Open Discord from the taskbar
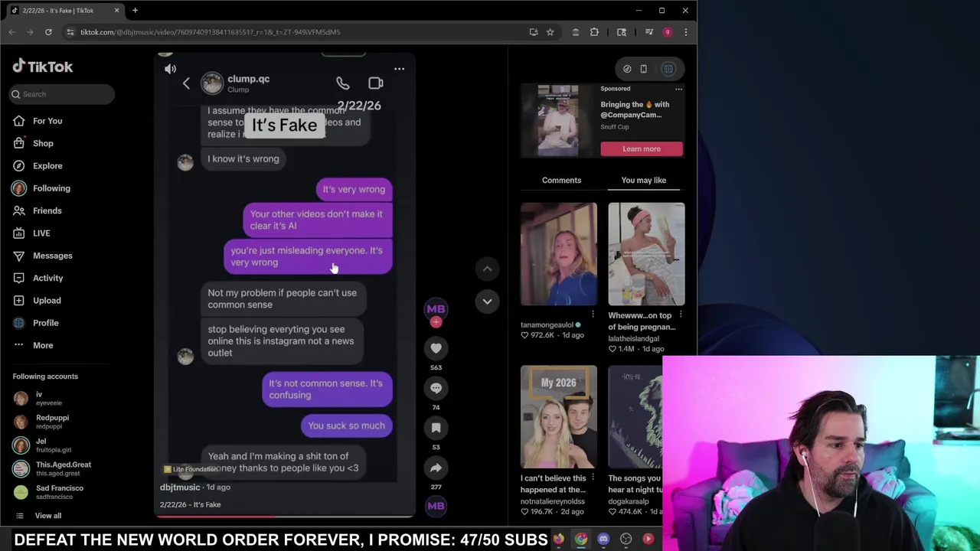 [603, 540]
